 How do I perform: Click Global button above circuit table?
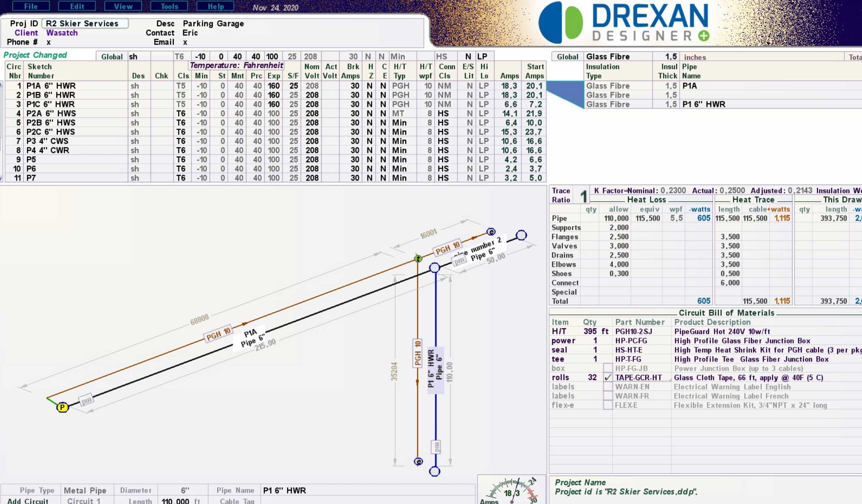[112, 56]
